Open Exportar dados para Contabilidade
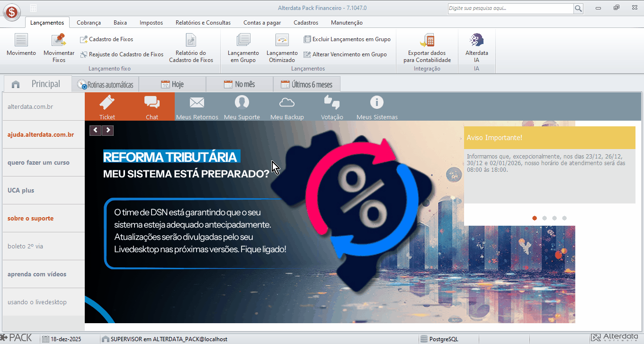This screenshot has width=644, height=344. 427,48
